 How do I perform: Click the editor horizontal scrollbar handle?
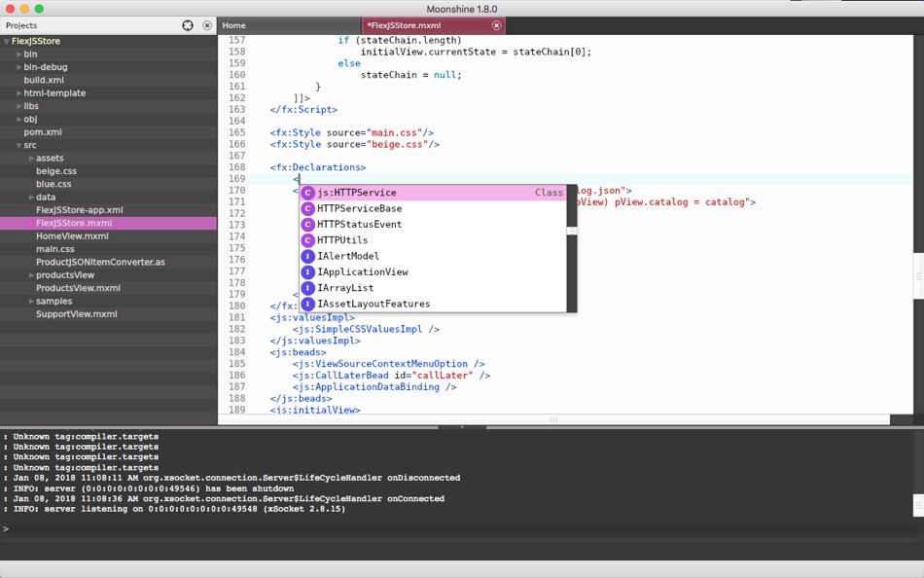[554, 419]
